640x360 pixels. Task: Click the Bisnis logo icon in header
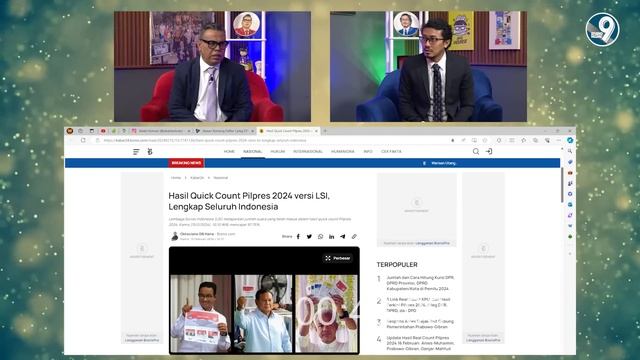(x=150, y=152)
